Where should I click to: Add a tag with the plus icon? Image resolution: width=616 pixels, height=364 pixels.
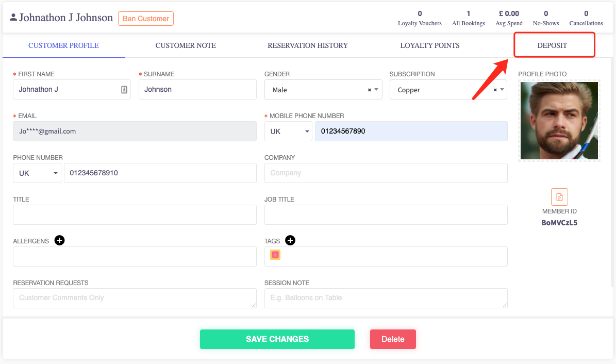point(290,240)
